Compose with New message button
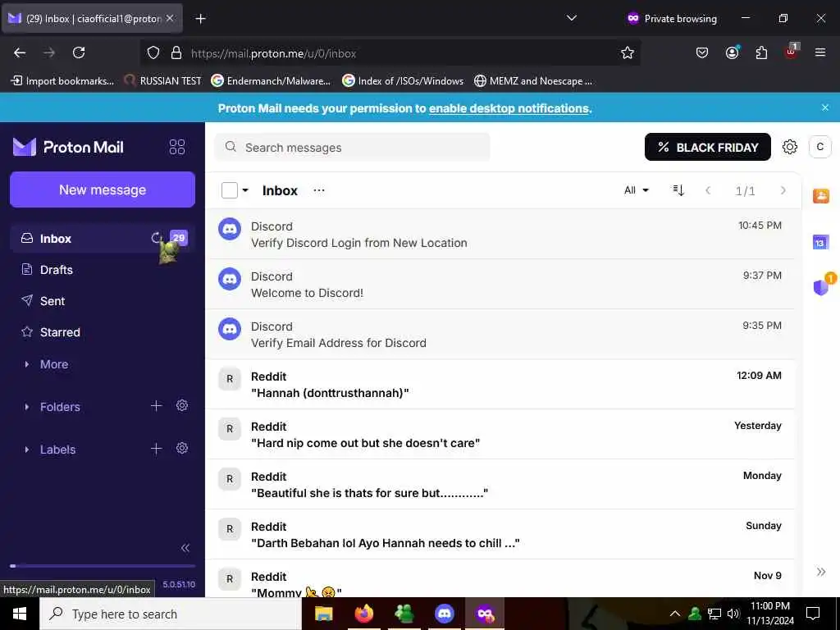840x630 pixels. pyautogui.click(x=103, y=189)
